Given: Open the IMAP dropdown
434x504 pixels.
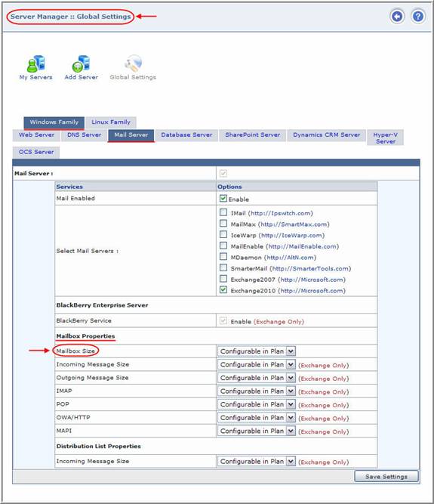Looking at the screenshot, I should click(x=257, y=391).
